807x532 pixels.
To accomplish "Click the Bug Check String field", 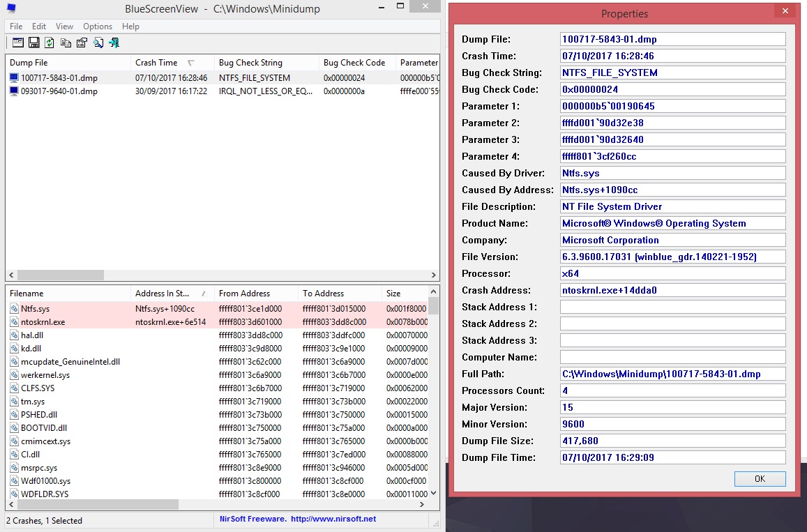I will 672,73.
